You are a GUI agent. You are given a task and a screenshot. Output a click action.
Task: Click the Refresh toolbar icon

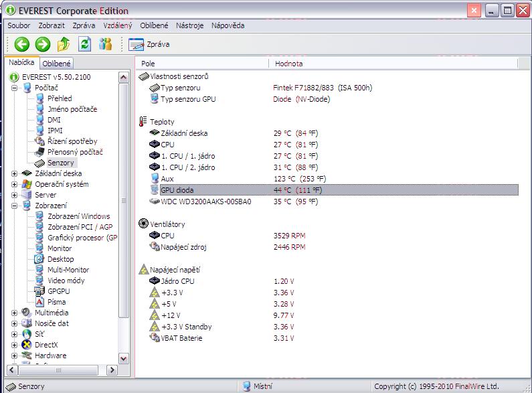tap(84, 44)
